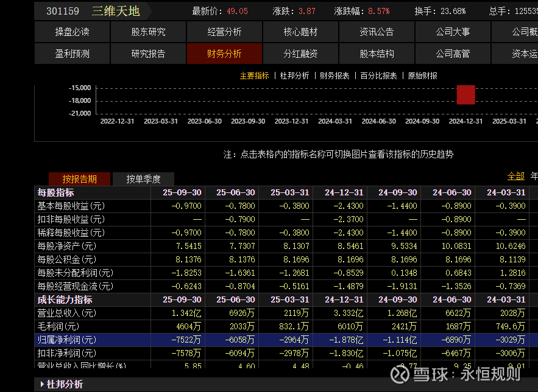Click the 稀释每股收益(元) indicator name
The image size is (538, 392).
click(71, 233)
